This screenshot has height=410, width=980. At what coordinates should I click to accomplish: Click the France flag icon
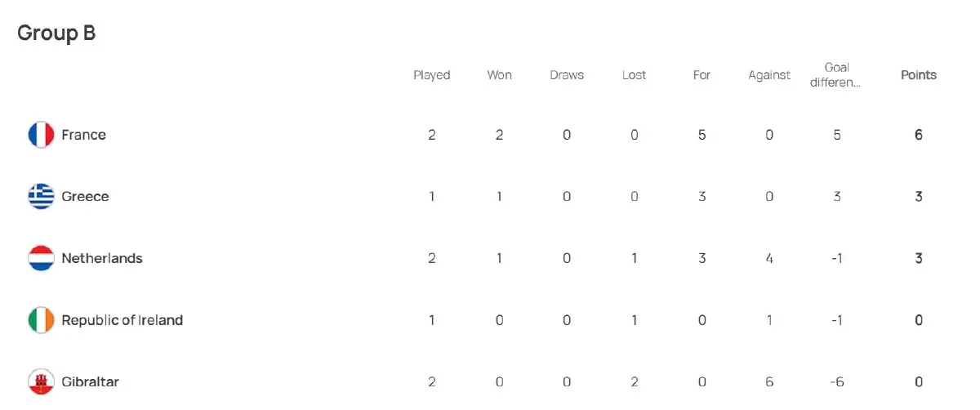point(41,135)
